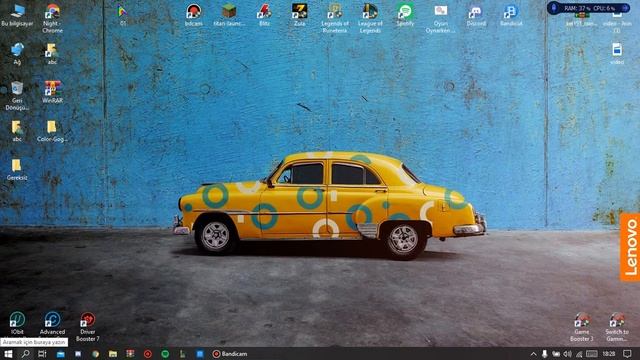Open the Gereksiz folder icon
The image size is (640, 360).
[17, 169]
